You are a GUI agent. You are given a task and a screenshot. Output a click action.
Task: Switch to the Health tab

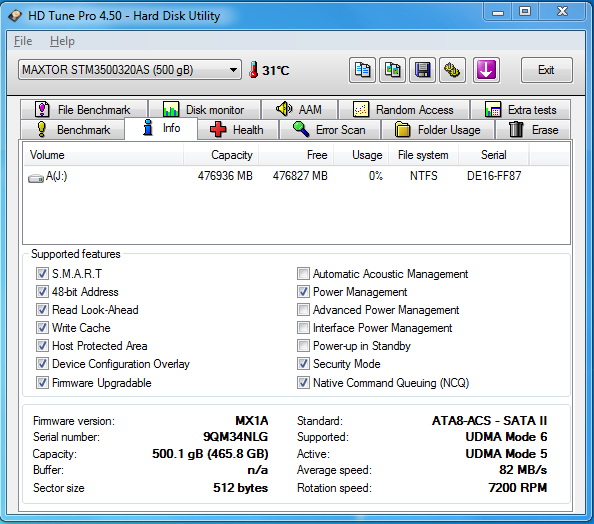pos(238,130)
